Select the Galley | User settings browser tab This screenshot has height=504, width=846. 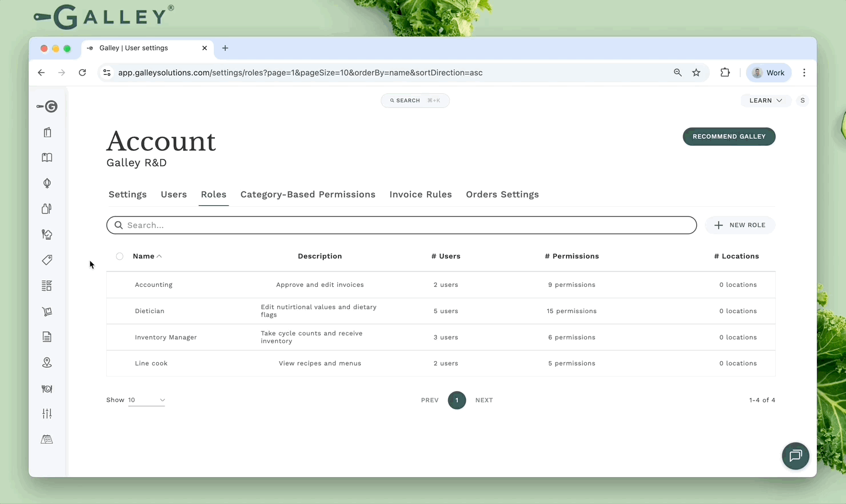coord(147,48)
